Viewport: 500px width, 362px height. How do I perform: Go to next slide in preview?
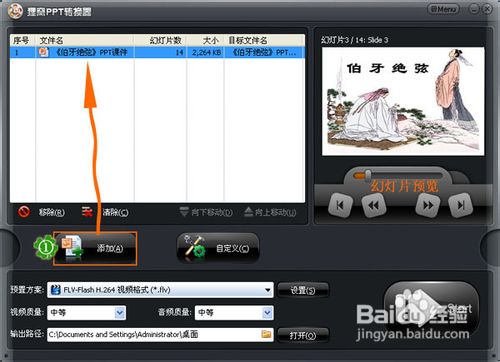coord(428,205)
